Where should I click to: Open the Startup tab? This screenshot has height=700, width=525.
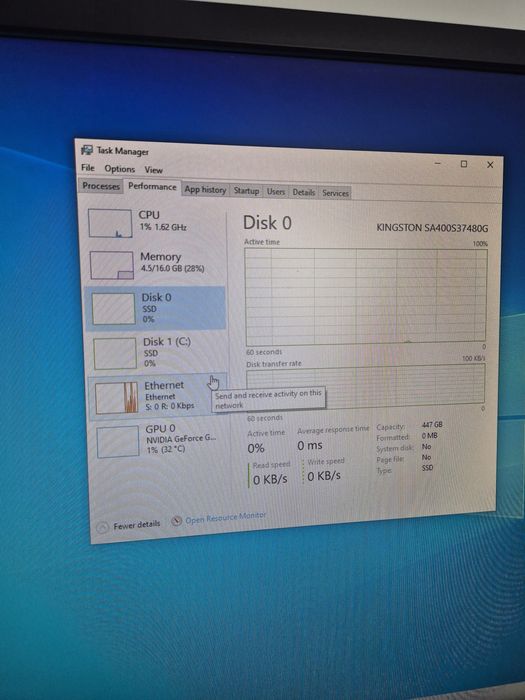click(246, 191)
